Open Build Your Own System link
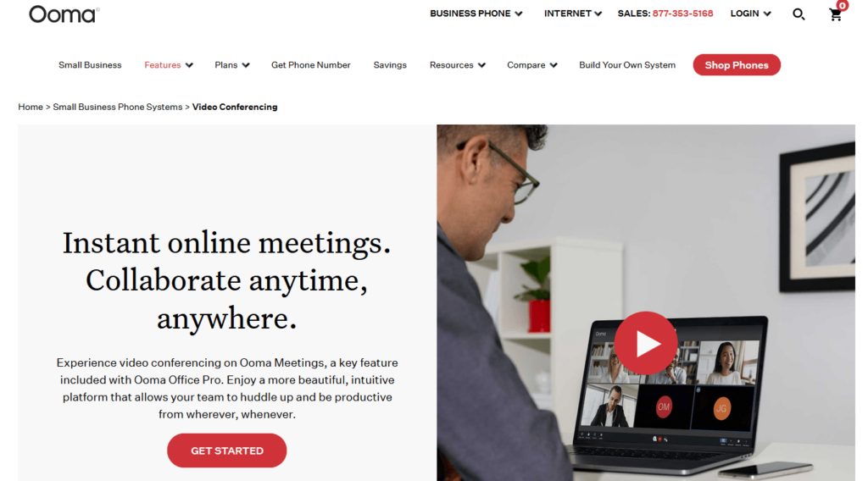This screenshot has width=868, height=481. pos(627,65)
